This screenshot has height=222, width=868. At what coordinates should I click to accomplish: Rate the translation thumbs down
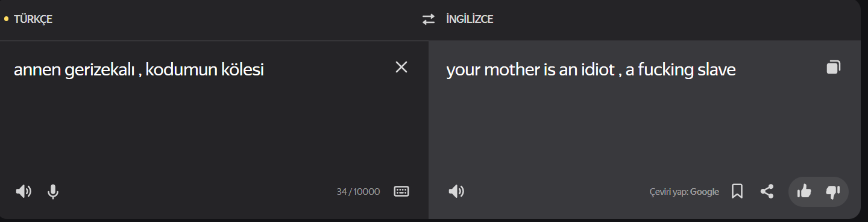[x=833, y=192]
